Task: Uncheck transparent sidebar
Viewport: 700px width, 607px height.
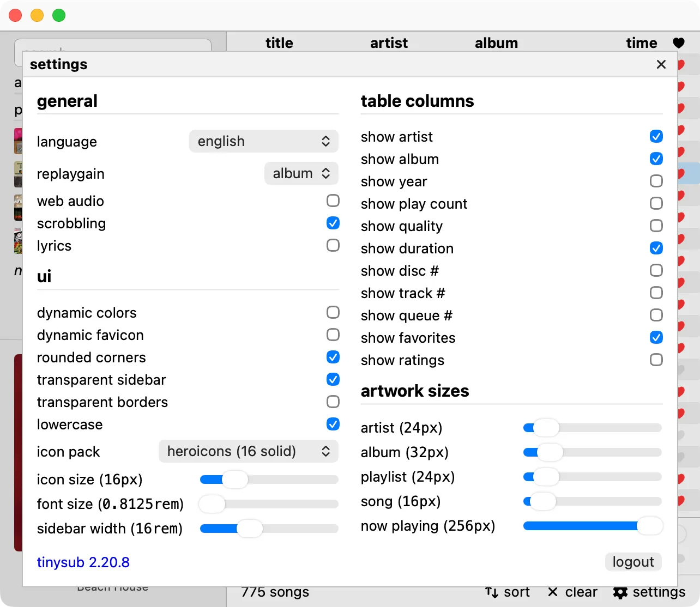Action: (x=333, y=379)
